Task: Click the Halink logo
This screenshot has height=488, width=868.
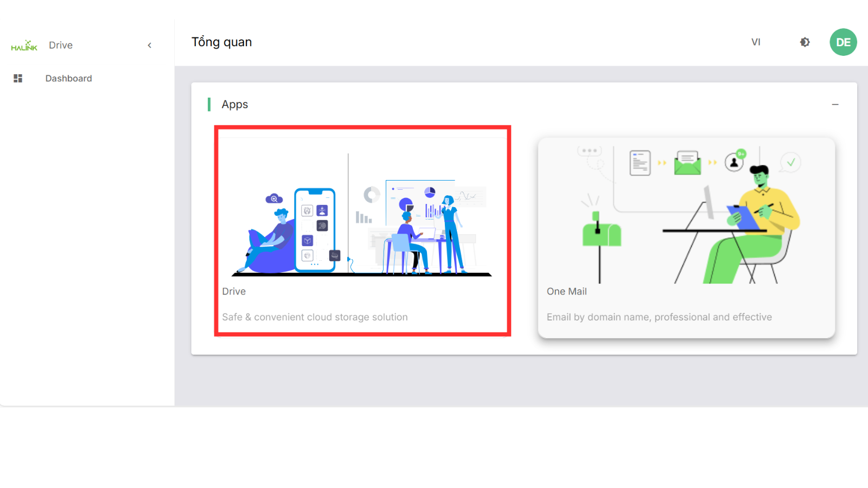Action: (24, 45)
